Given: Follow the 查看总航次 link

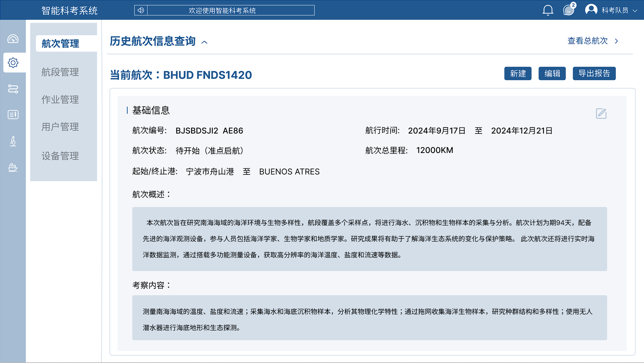Looking at the screenshot, I should coord(592,41).
